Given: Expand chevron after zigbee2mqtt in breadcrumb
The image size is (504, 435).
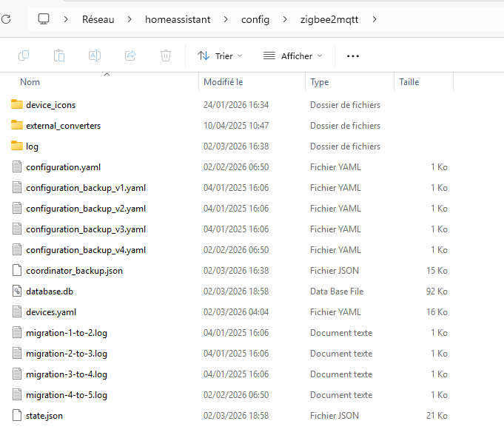Looking at the screenshot, I should pos(374,18).
